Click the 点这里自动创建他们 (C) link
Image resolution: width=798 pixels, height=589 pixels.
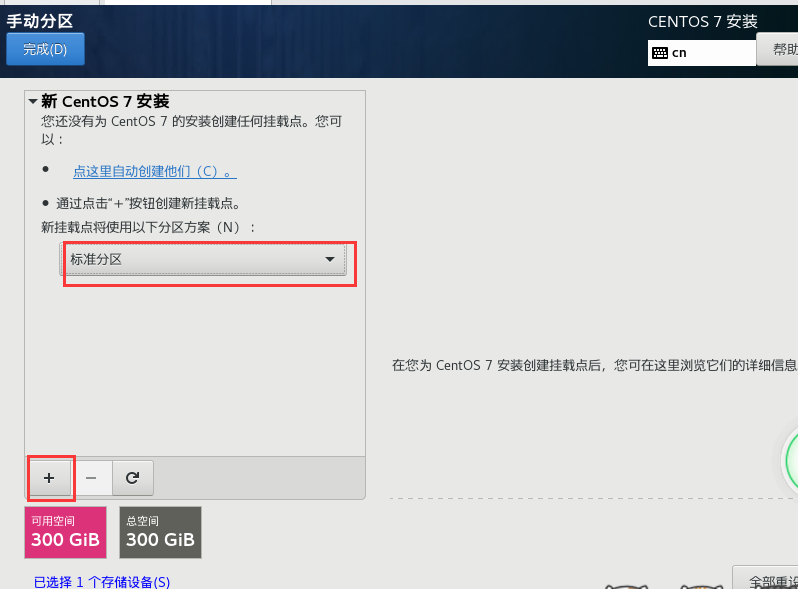(x=155, y=172)
